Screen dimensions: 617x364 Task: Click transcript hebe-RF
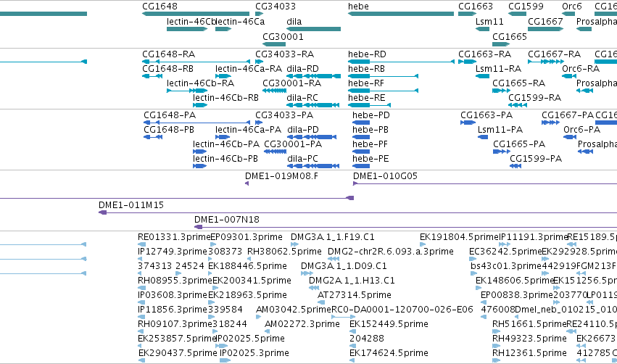[x=383, y=91]
